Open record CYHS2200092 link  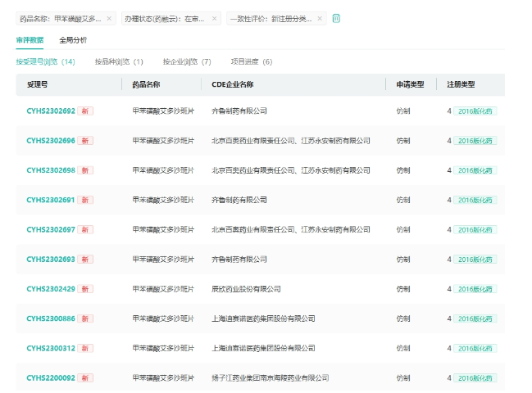point(51,378)
